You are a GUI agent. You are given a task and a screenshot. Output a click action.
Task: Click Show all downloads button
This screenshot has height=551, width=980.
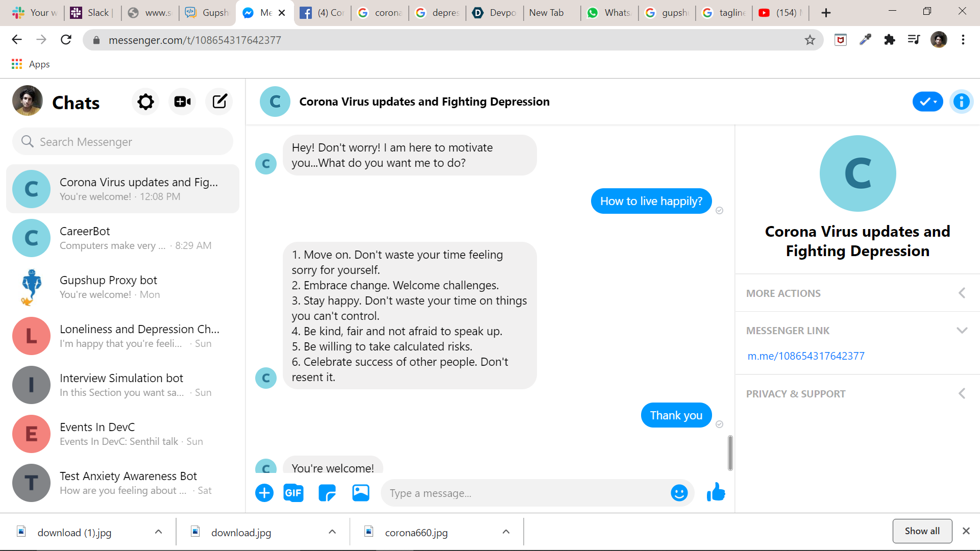click(922, 531)
